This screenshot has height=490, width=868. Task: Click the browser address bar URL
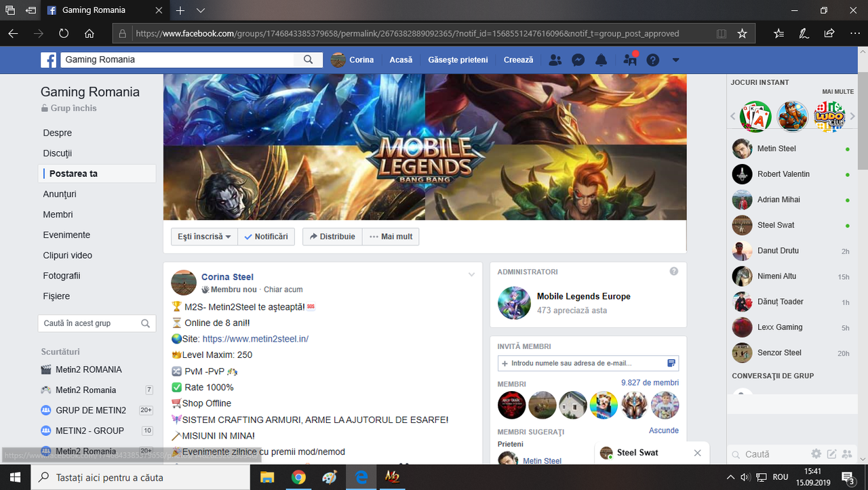click(x=407, y=33)
